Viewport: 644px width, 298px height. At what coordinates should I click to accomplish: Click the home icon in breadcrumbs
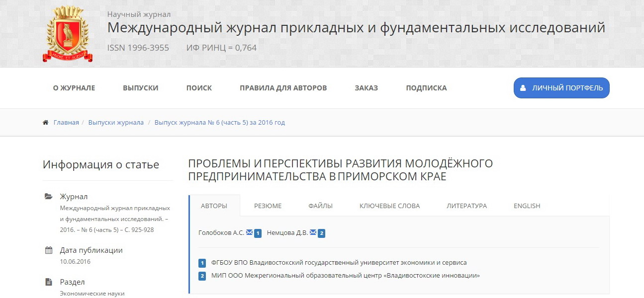coord(46,123)
